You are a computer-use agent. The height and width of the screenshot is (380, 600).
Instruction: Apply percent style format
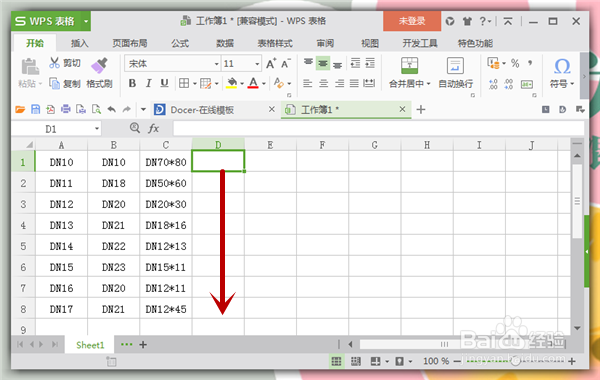click(515, 63)
